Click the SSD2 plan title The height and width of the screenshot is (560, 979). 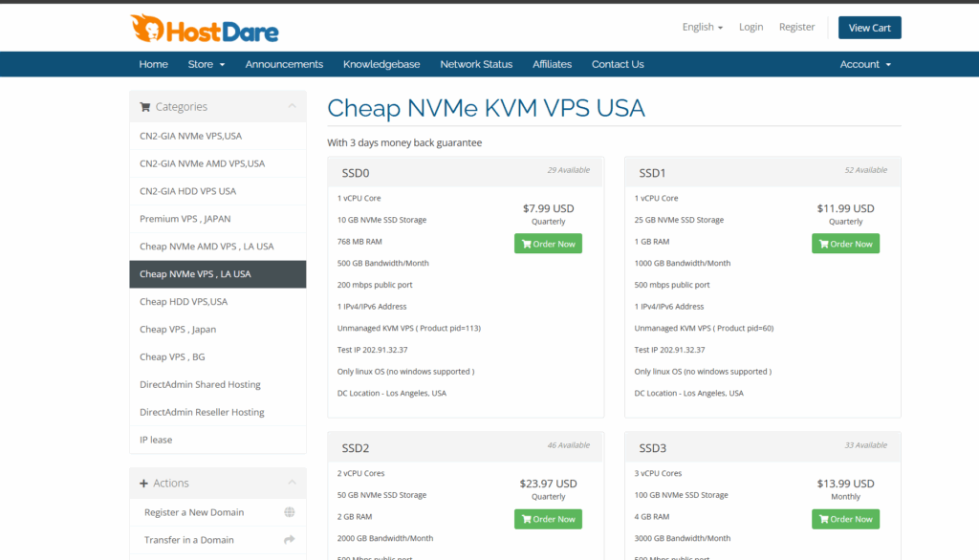tap(356, 448)
